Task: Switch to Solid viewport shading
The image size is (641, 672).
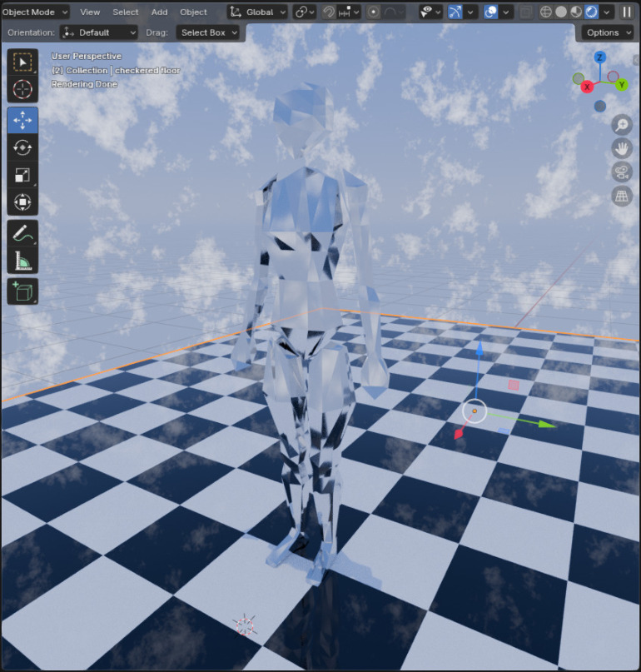Action: click(561, 12)
